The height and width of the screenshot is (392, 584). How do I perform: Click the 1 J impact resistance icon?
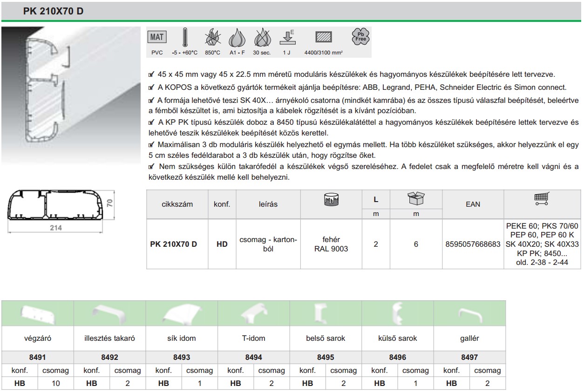click(x=287, y=38)
